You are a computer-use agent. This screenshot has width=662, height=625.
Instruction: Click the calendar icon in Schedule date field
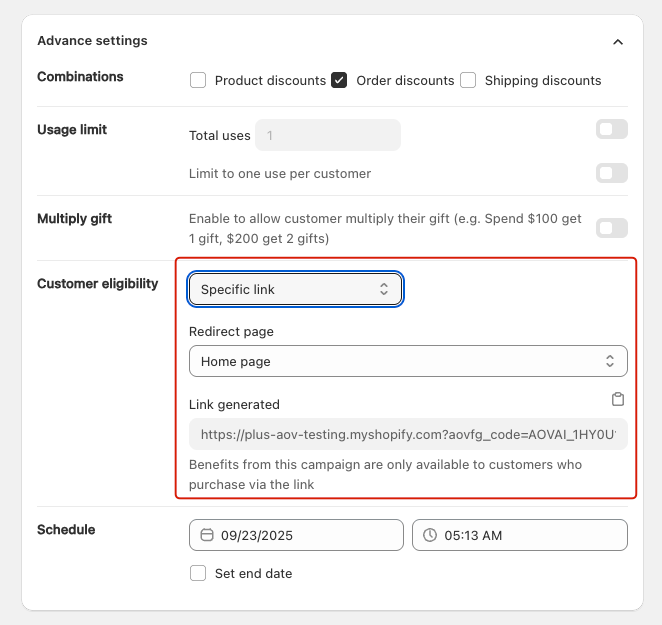(206, 535)
